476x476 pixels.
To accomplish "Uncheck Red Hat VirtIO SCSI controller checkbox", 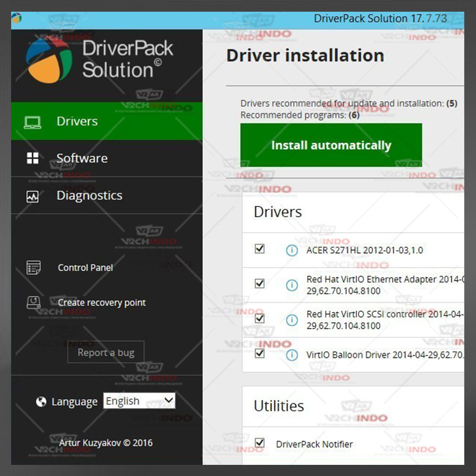I will [x=259, y=318].
